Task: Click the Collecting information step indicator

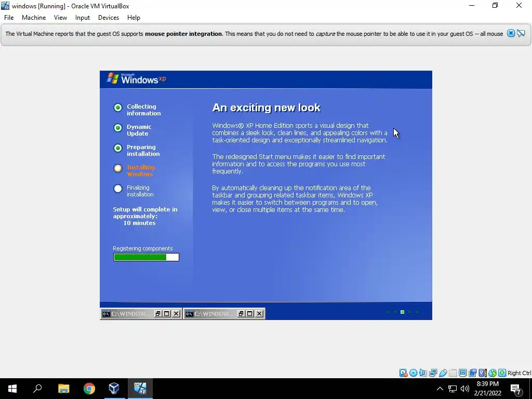Action: pos(118,108)
